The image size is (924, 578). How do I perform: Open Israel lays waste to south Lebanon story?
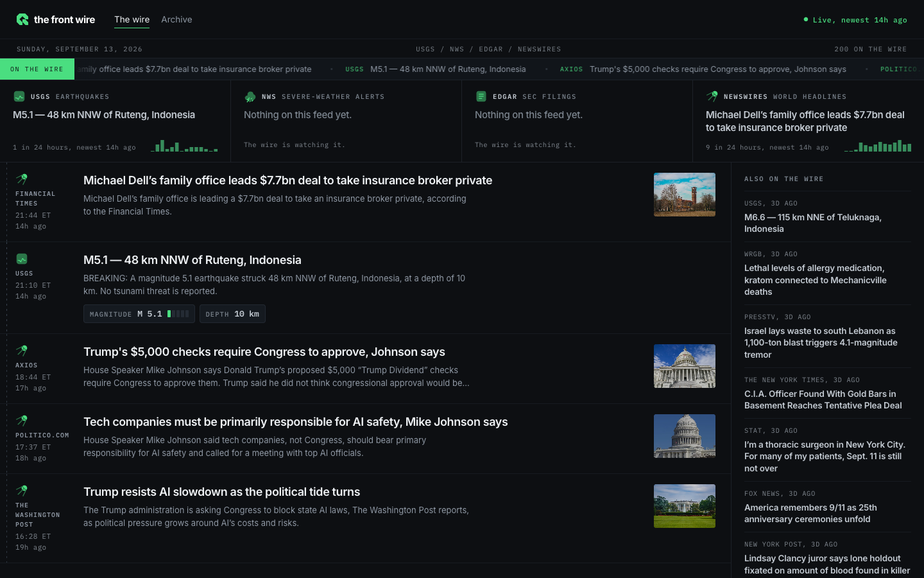pos(821,343)
